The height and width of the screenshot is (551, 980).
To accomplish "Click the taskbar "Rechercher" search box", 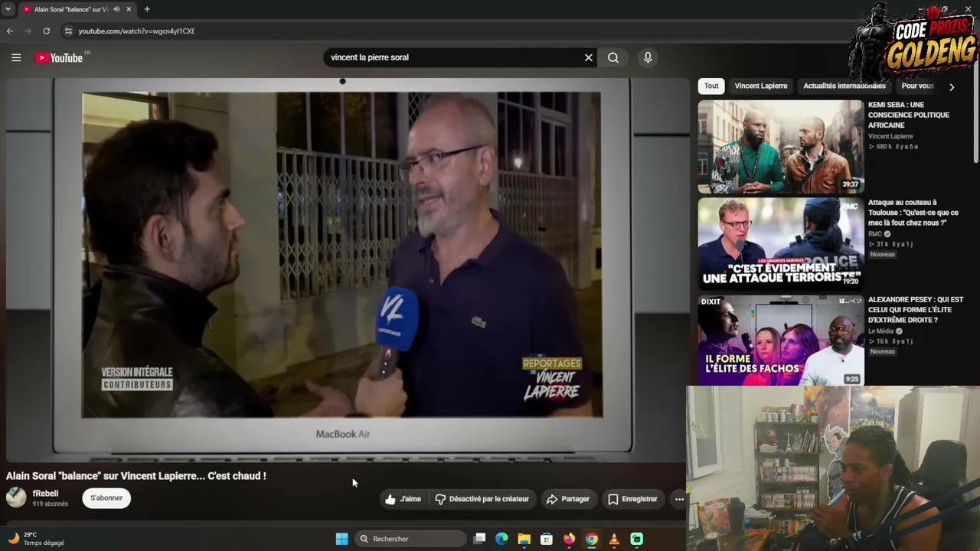I will coord(410,539).
